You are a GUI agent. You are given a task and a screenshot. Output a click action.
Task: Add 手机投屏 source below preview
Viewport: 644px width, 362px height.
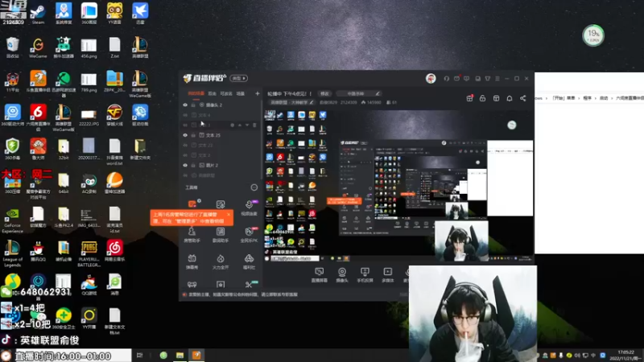tap(365, 274)
